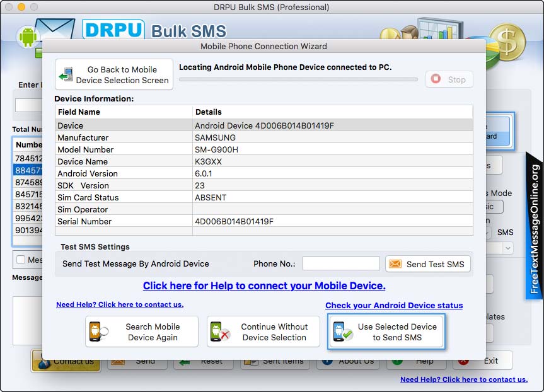The image size is (544, 392).
Task: Click the green back-arrow phone icon
Action: (x=66, y=74)
